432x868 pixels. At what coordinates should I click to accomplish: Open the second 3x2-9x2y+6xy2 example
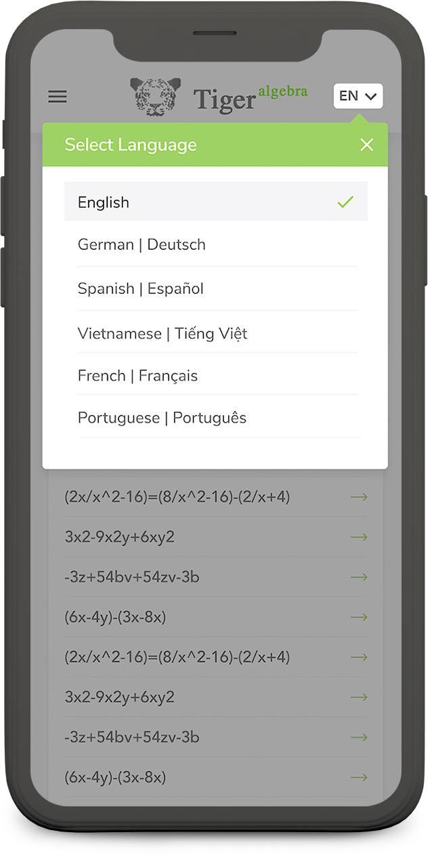[120, 697]
